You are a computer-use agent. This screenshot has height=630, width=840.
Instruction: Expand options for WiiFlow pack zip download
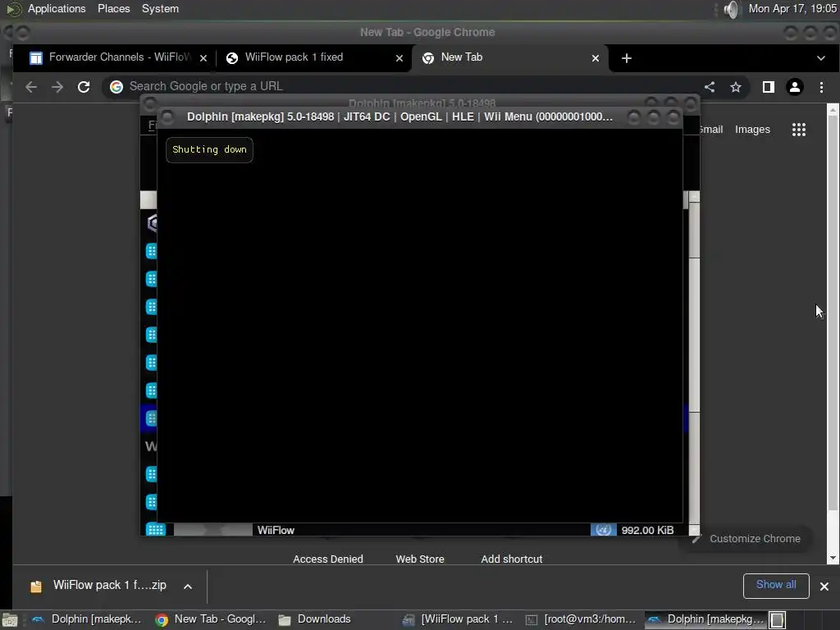188,586
